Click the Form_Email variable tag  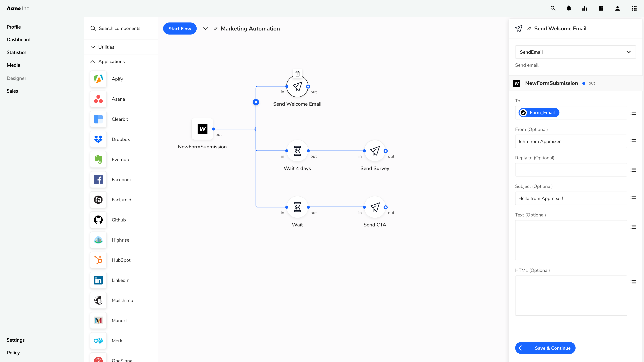539,113
